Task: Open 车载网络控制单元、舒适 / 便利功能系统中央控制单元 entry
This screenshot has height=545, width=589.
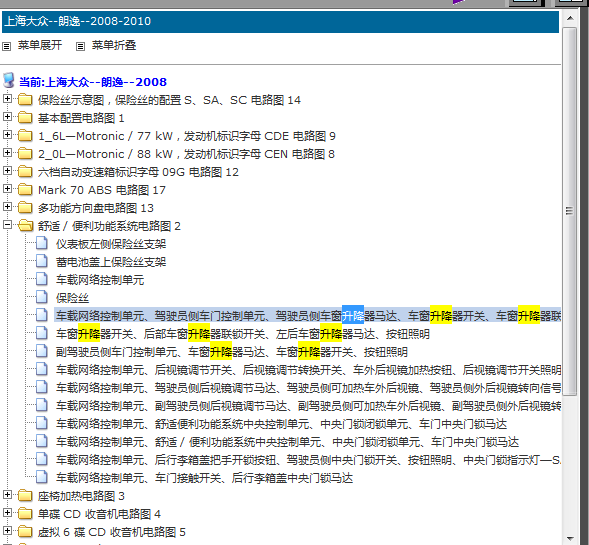Action: point(287,442)
